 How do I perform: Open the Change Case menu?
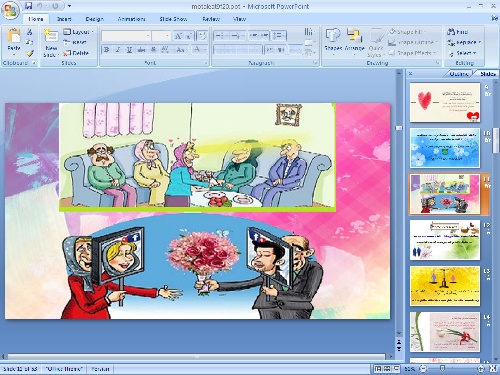(181, 50)
